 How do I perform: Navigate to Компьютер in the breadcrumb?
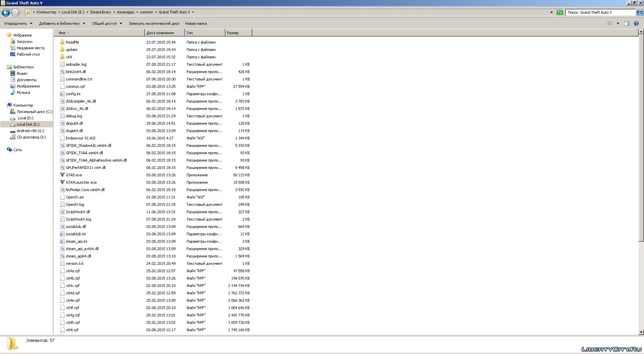pyautogui.click(x=46, y=12)
